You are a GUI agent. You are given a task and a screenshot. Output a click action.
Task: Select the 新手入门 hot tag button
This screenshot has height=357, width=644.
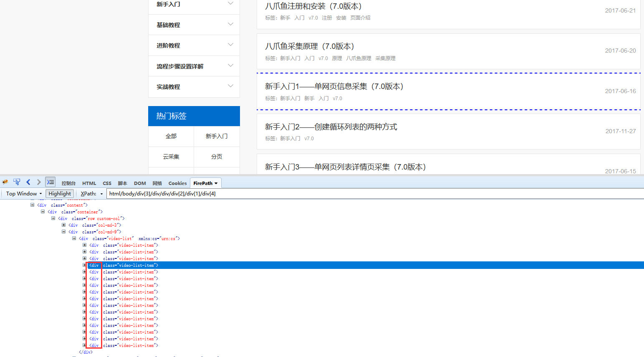tap(217, 136)
